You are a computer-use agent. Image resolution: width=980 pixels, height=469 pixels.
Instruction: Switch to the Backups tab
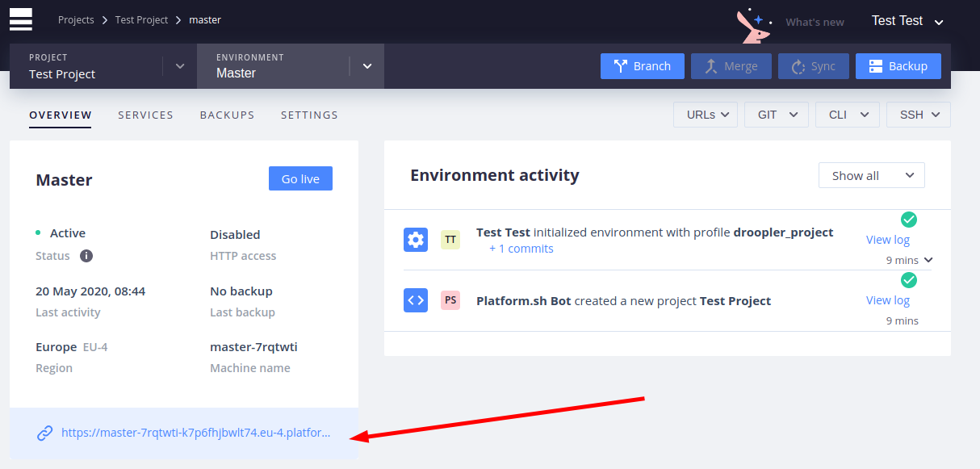227,115
